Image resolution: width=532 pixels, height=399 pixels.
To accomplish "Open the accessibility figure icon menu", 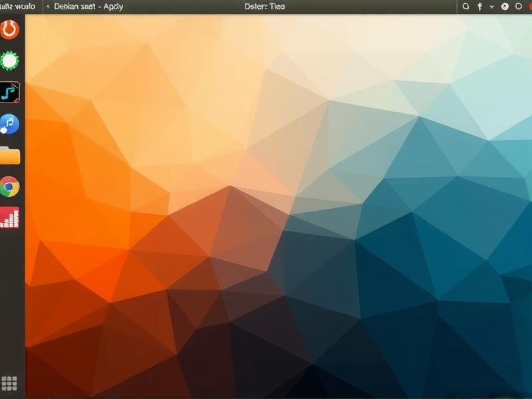I will pos(479,7).
